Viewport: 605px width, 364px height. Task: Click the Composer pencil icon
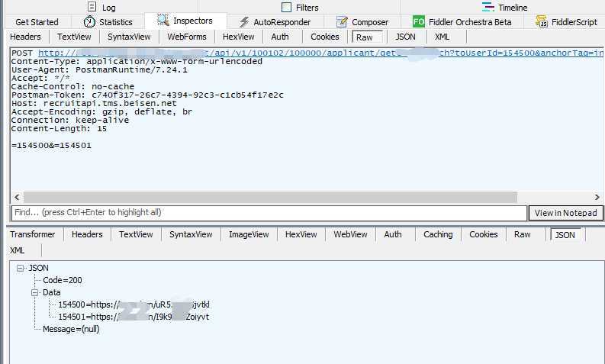(342, 22)
